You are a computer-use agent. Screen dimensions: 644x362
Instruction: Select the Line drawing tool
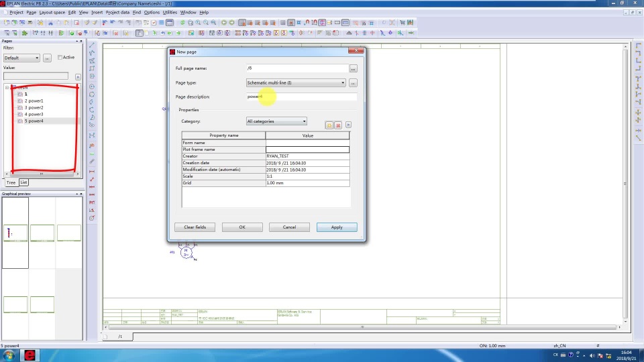[x=92, y=45]
